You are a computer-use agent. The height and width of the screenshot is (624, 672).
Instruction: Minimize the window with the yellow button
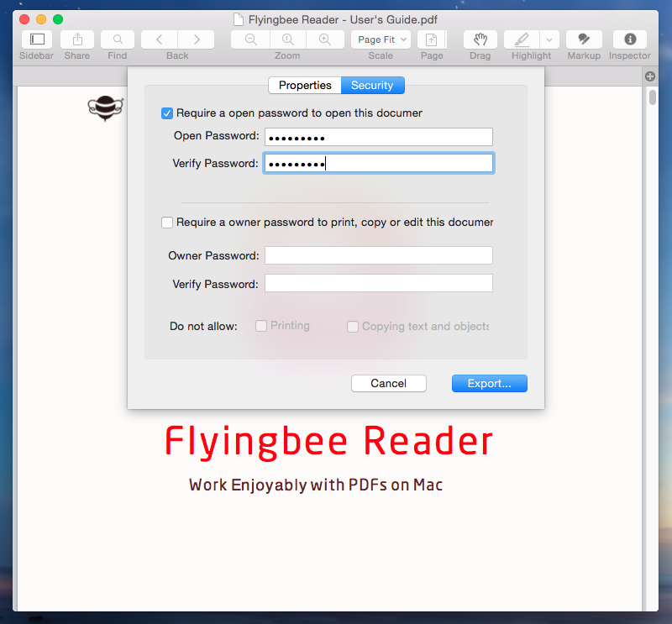pyautogui.click(x=41, y=19)
